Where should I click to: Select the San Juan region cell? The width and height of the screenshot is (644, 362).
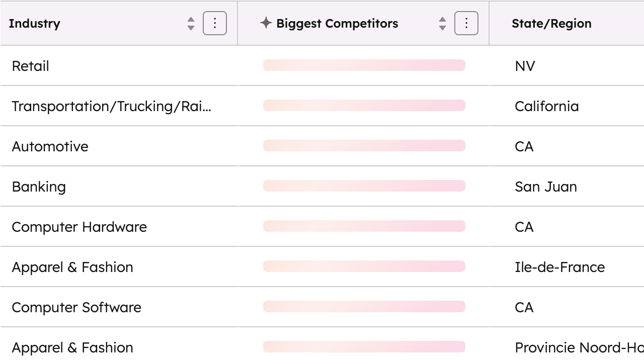[x=546, y=187]
